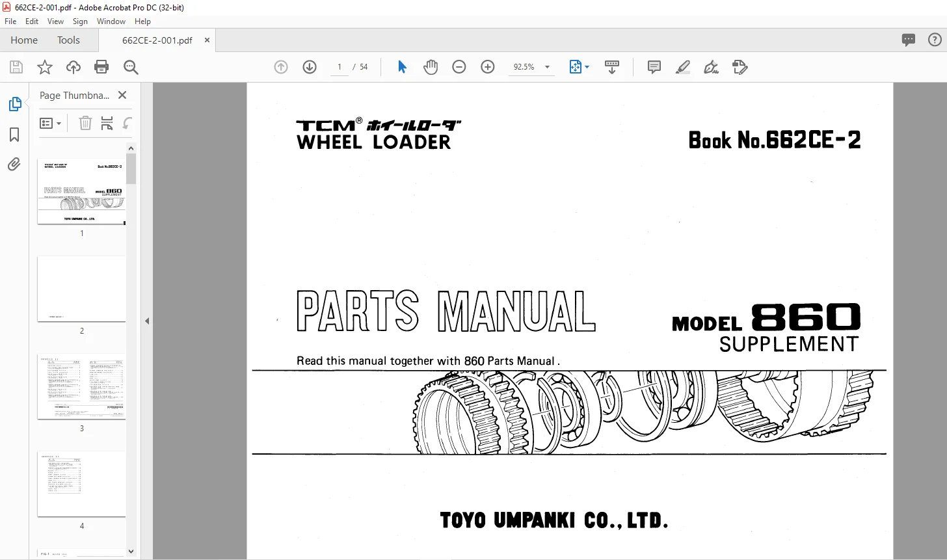Click the insert pages icon in thumbnails panel
This screenshot has width=947, height=560.
tap(107, 123)
